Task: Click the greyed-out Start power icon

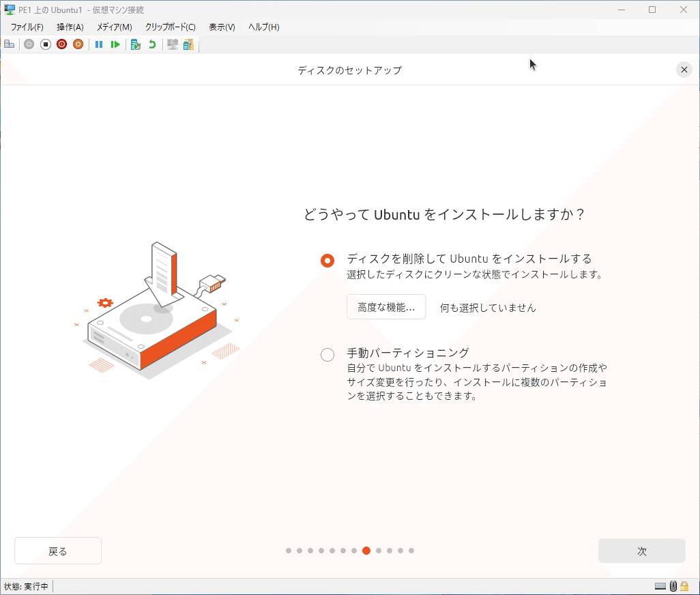Action: click(x=29, y=44)
